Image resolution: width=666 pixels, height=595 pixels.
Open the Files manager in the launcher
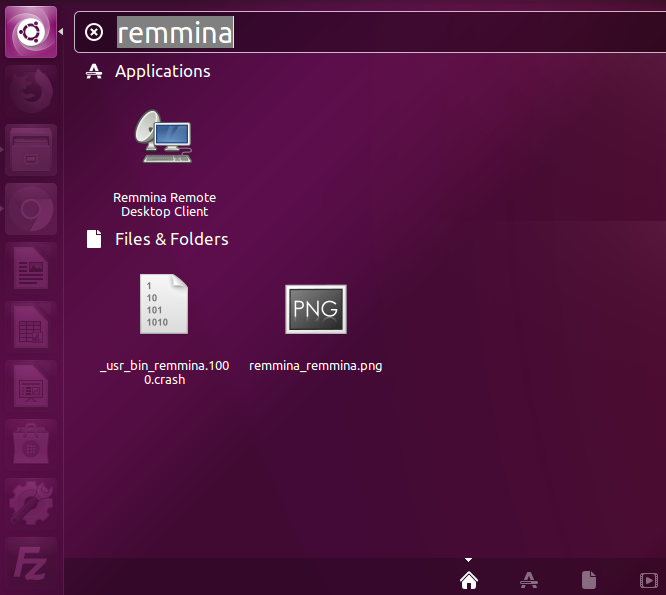point(31,150)
